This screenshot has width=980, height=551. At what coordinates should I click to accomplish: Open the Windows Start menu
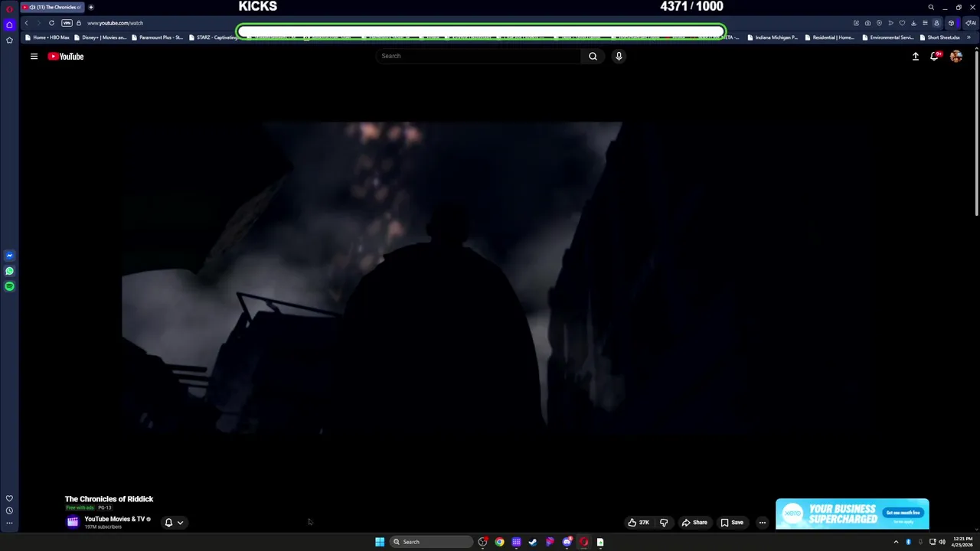pyautogui.click(x=380, y=542)
